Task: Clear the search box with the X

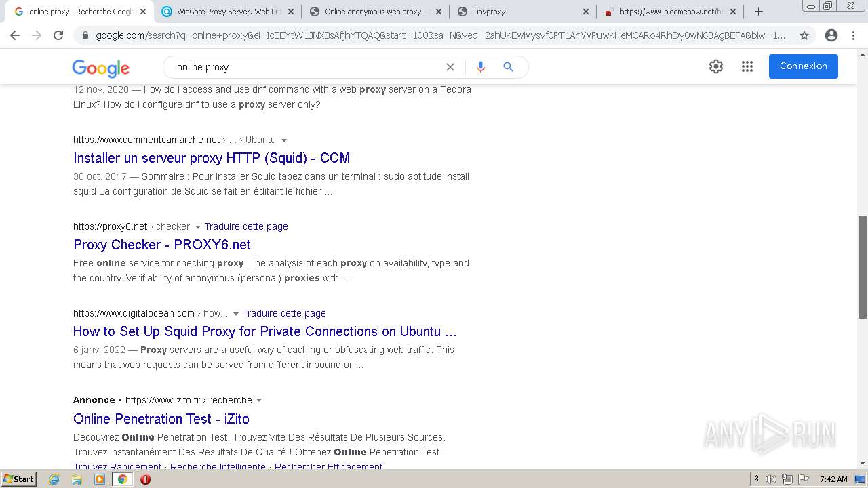Action: [450, 67]
